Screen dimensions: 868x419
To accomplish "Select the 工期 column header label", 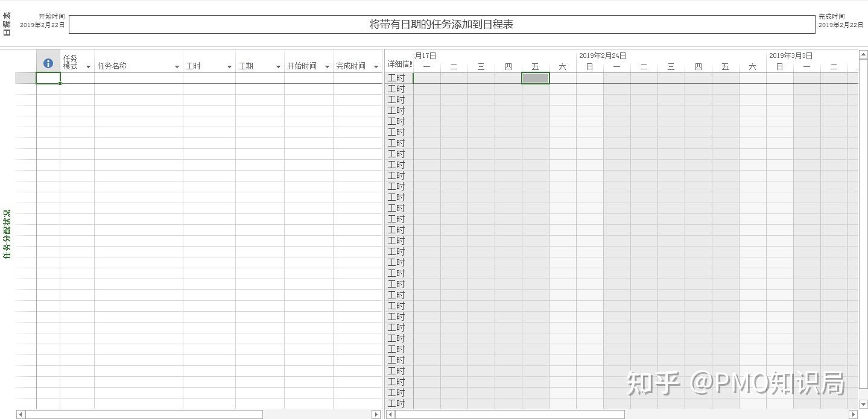I will coord(246,66).
